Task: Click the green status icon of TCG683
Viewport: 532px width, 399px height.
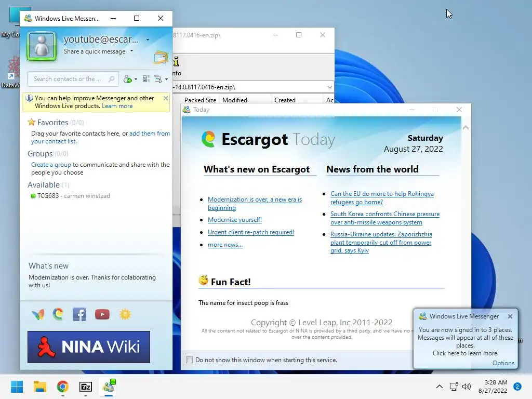Action: click(x=33, y=196)
